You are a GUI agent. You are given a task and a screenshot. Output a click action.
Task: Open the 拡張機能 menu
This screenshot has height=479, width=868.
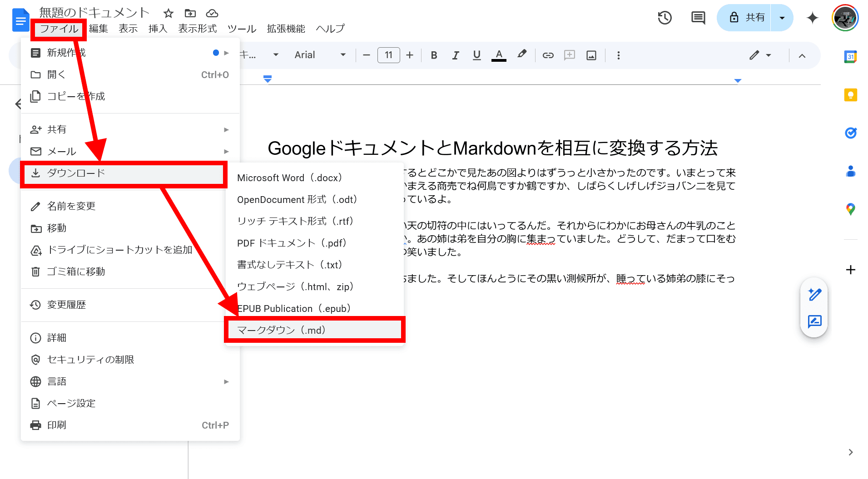[286, 29]
